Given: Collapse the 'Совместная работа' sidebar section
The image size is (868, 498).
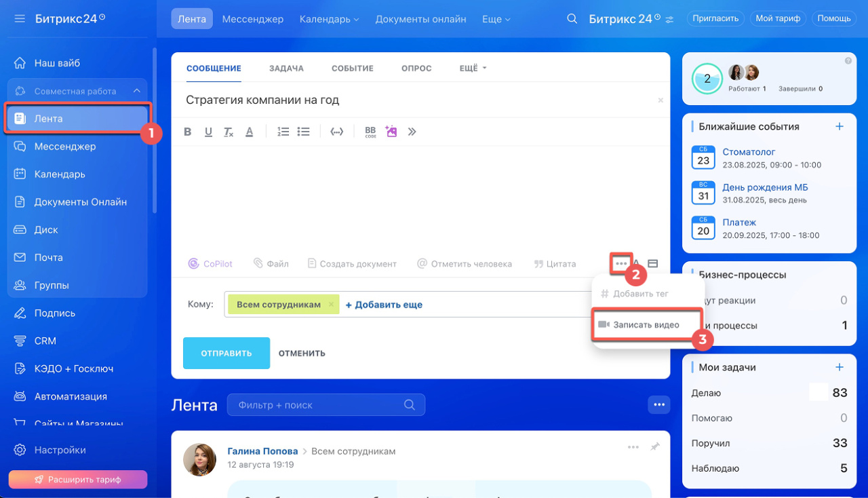Looking at the screenshot, I should point(136,91).
